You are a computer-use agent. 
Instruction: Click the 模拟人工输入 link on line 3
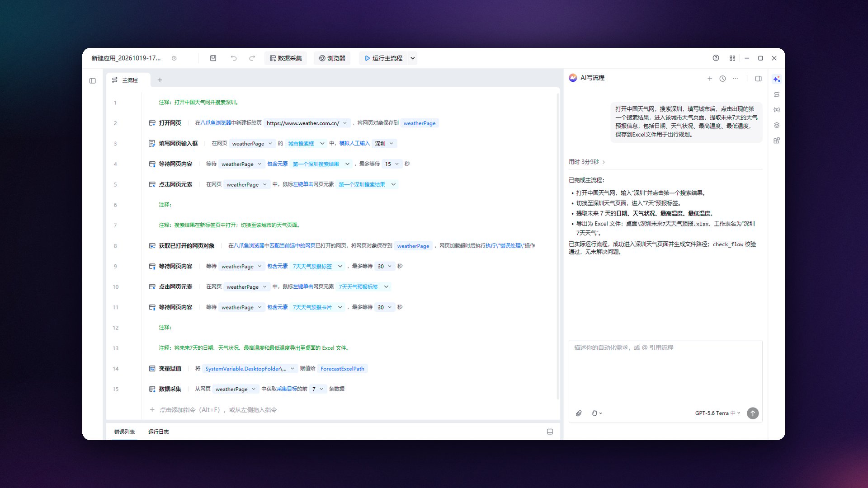click(354, 143)
